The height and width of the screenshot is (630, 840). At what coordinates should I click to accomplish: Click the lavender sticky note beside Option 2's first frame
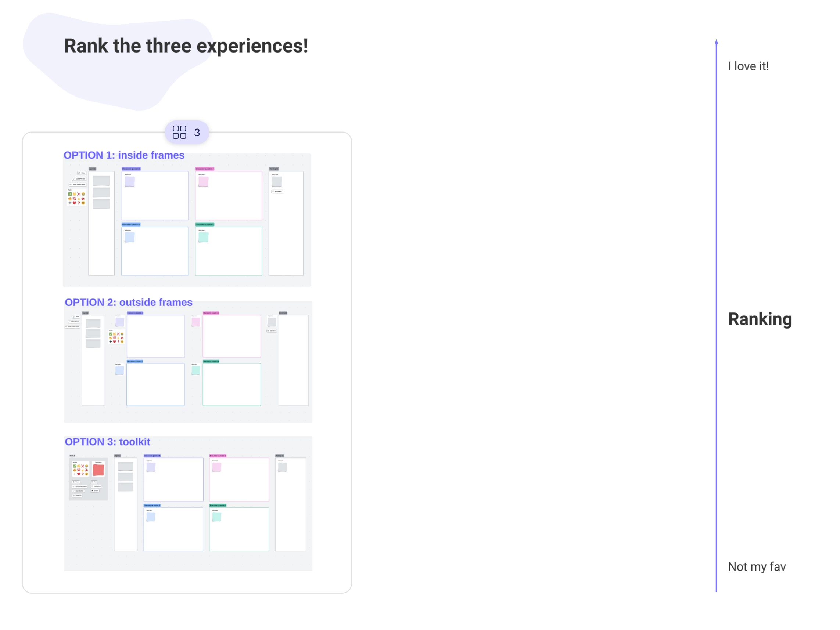[x=120, y=322]
